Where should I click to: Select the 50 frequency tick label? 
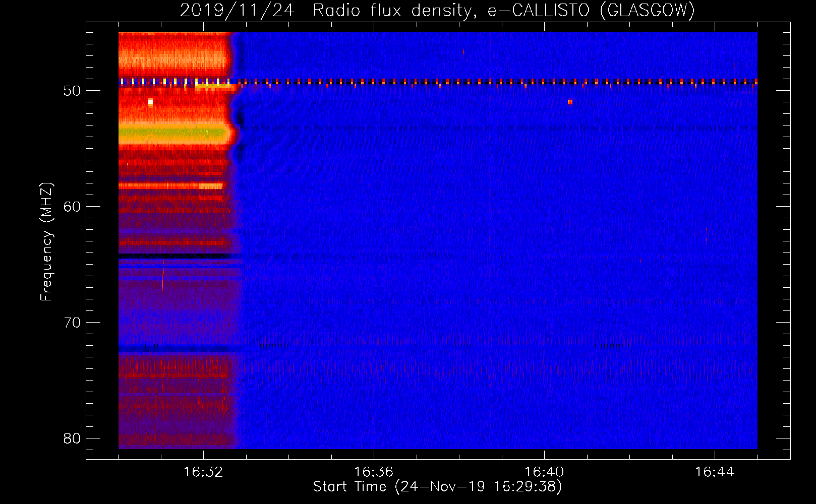click(73, 91)
